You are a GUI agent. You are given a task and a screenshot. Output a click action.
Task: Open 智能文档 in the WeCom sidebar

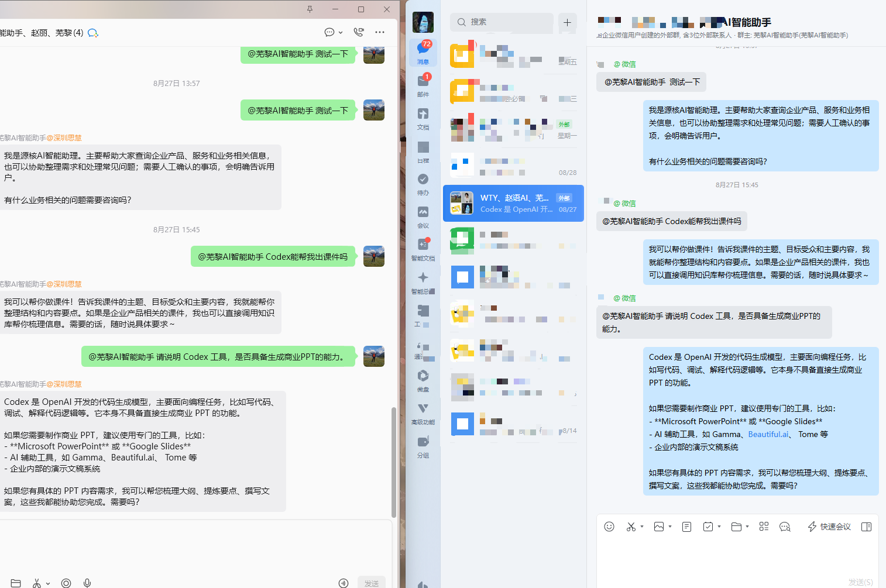[x=423, y=249]
